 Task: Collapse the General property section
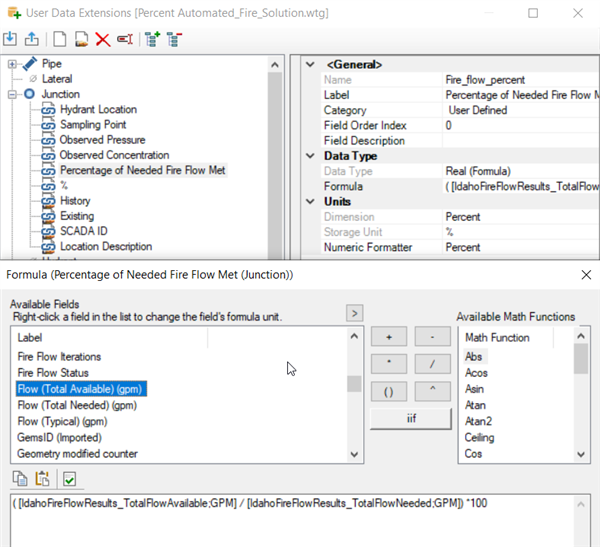(x=313, y=65)
